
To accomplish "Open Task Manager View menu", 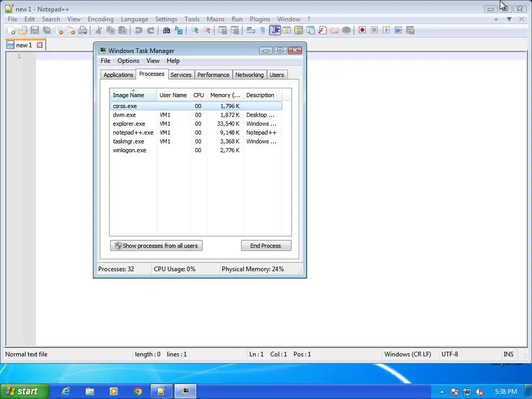I will 153,61.
